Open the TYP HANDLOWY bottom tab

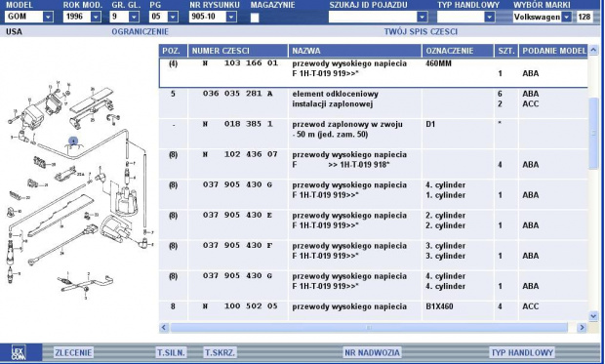pos(522,352)
